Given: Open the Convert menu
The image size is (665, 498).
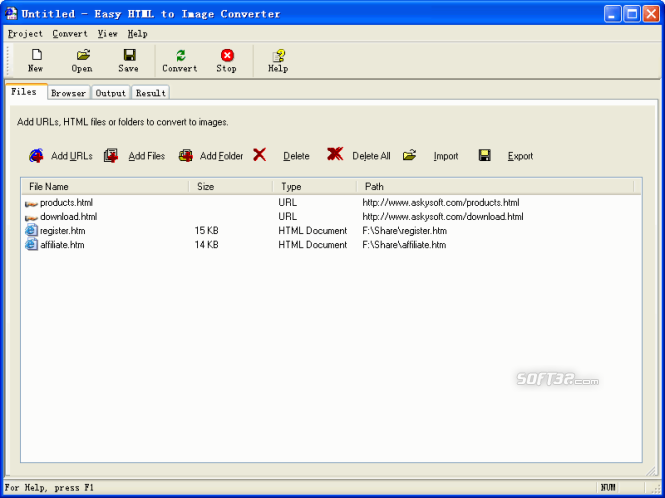Looking at the screenshot, I should [70, 34].
